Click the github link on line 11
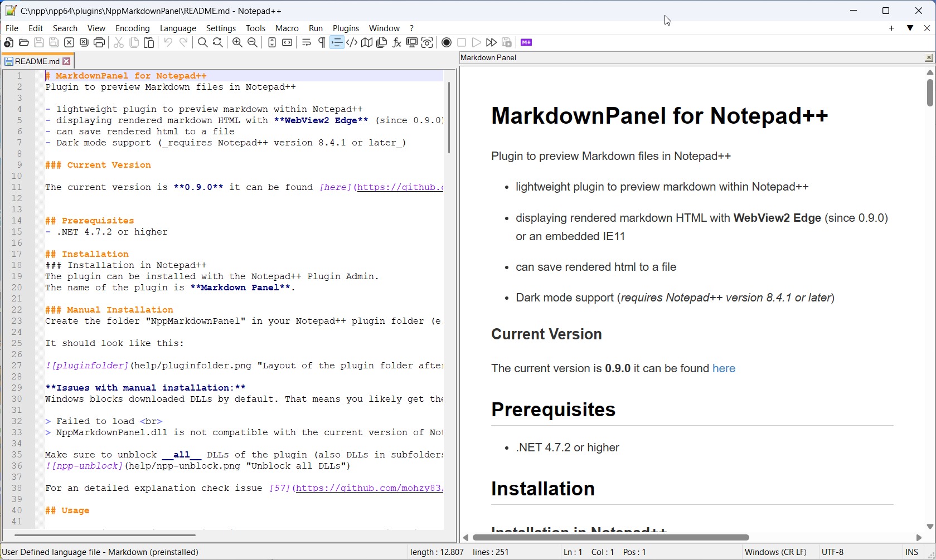The width and height of the screenshot is (936, 560). 400,187
